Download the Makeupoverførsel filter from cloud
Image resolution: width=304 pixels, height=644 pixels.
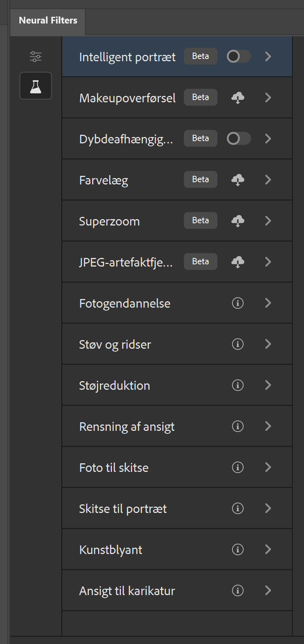[x=238, y=98]
